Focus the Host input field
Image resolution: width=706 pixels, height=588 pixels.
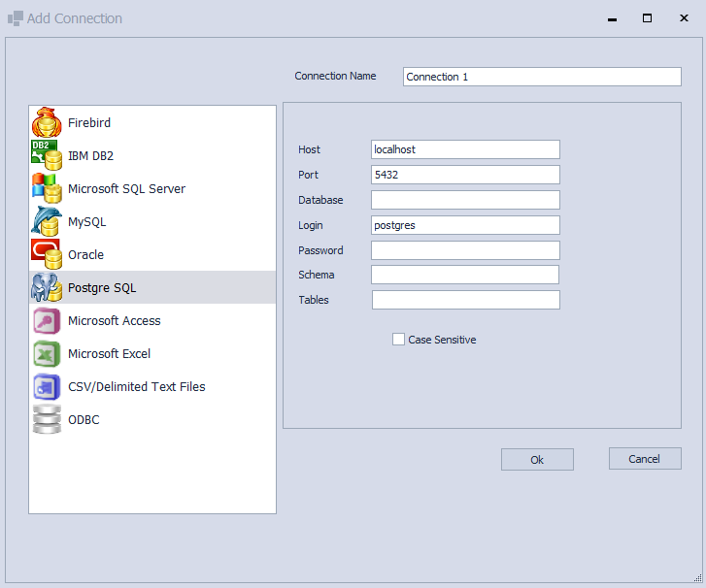point(465,149)
